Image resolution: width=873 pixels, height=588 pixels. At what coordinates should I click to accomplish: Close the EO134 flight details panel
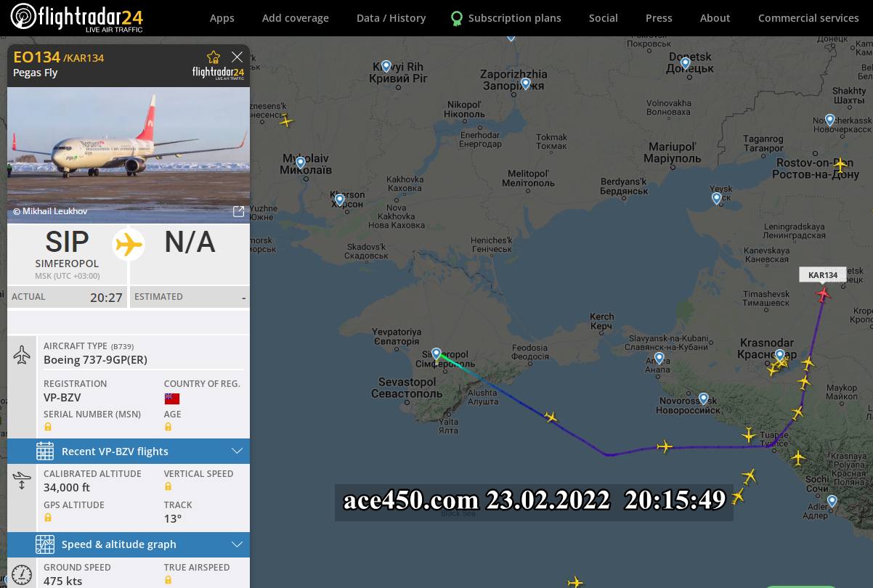point(237,57)
